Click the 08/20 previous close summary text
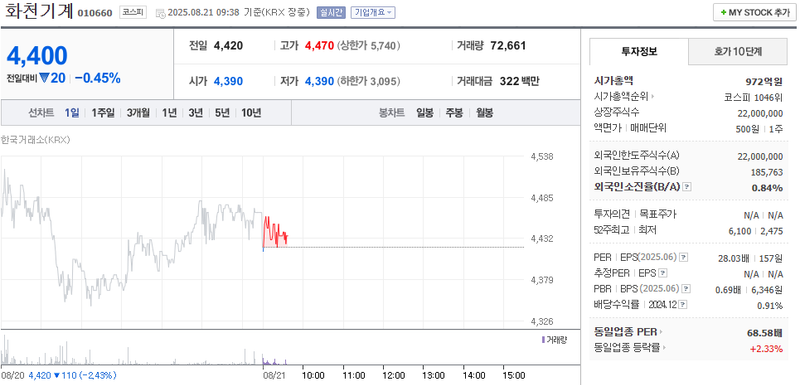 pos(58,375)
